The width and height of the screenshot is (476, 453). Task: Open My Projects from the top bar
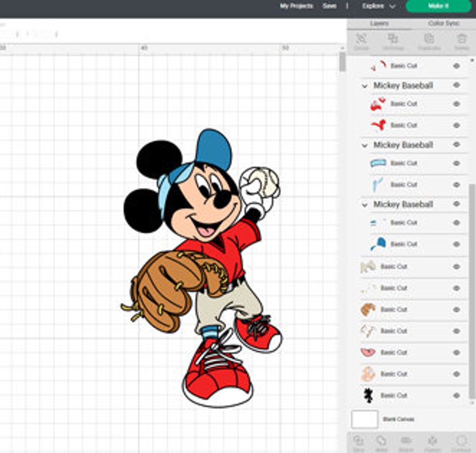click(297, 6)
